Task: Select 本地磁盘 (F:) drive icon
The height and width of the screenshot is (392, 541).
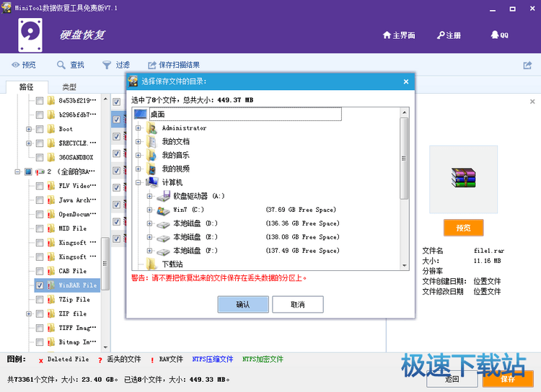Action: coord(163,251)
